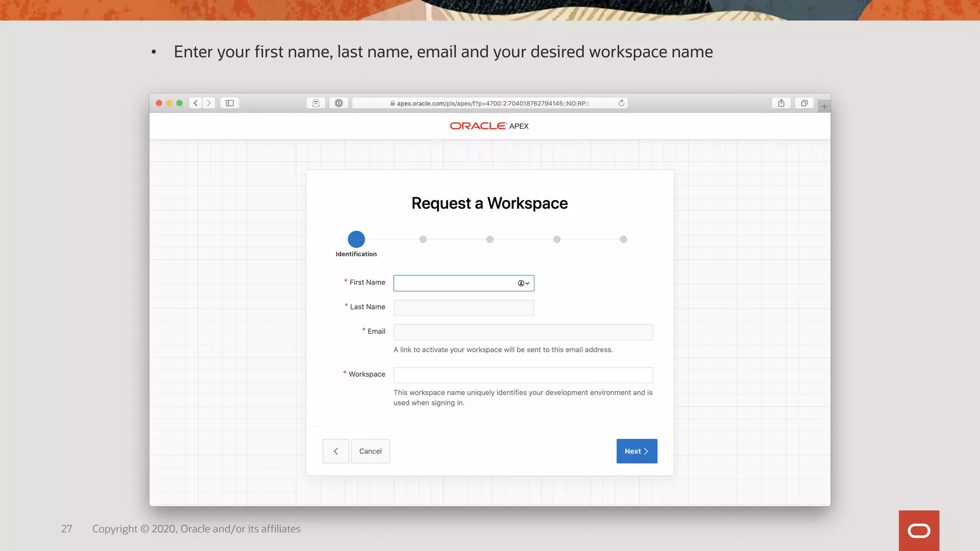
Task: Select the Identification wizard step
Action: click(x=356, y=239)
